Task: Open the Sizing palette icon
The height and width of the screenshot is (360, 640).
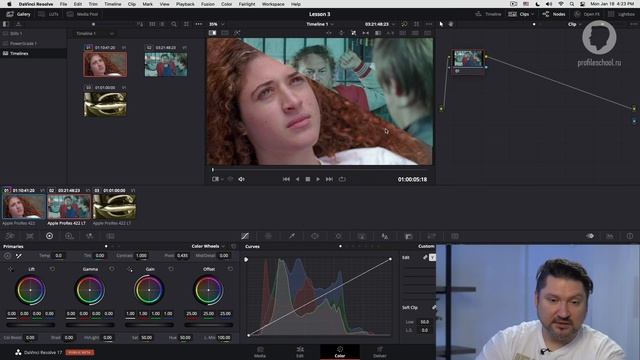Action: click(431, 236)
